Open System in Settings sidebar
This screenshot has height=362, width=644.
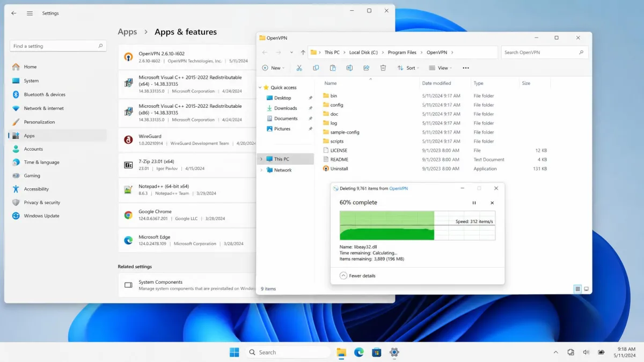click(x=58, y=80)
